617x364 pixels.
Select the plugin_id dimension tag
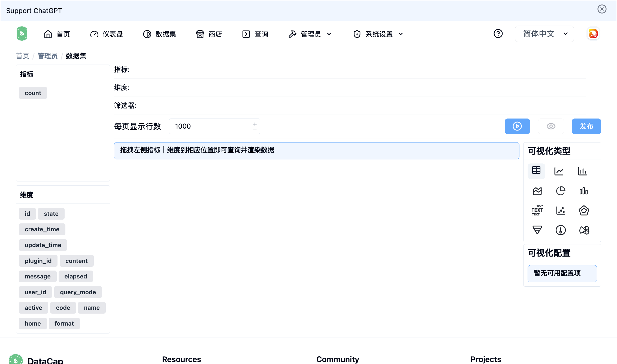[x=38, y=261]
